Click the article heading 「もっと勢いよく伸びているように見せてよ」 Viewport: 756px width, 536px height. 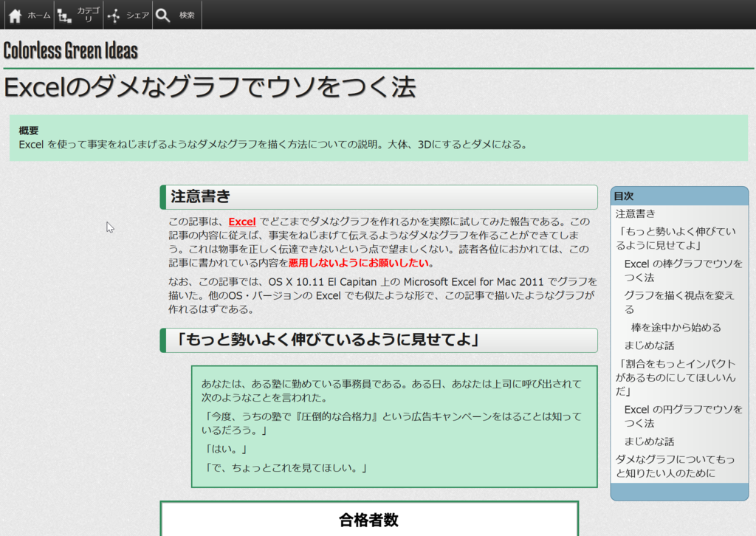[x=327, y=340]
